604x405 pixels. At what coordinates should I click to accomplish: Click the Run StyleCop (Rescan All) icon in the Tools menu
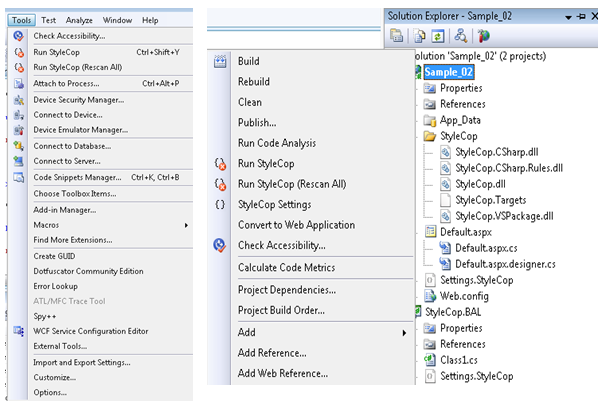pyautogui.click(x=18, y=67)
